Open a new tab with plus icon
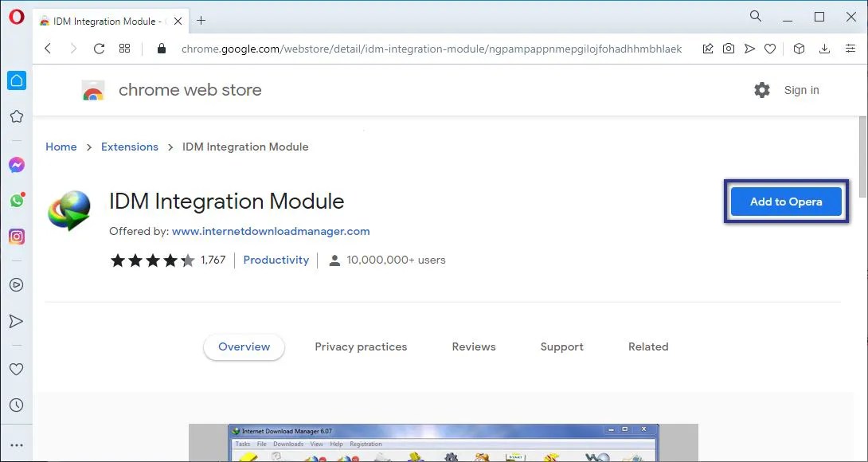Screen dimensions: 868x462 201,21
